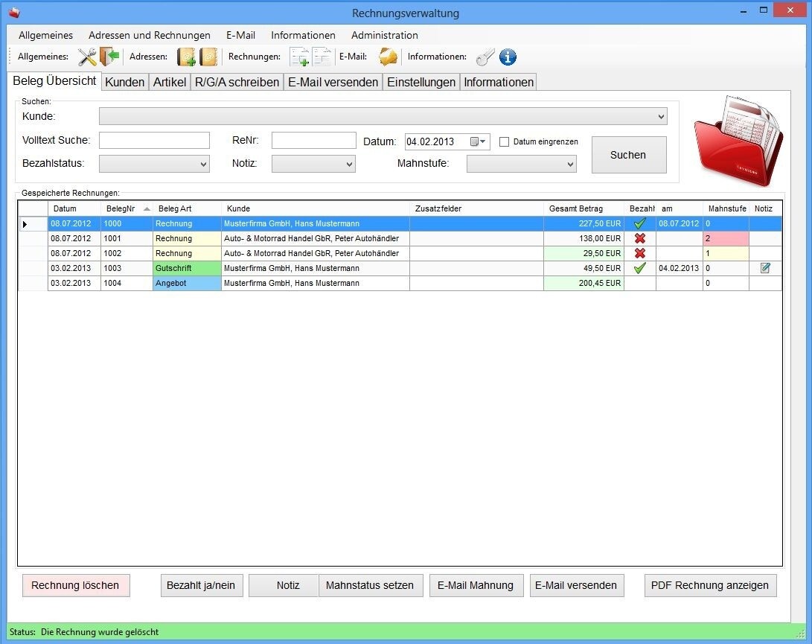This screenshot has height=644, width=812.
Task: Switch to the Kunden tab
Action: point(125,82)
